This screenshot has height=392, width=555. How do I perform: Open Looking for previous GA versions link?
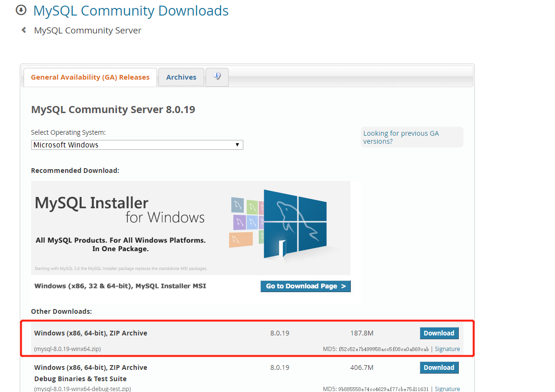[401, 137]
